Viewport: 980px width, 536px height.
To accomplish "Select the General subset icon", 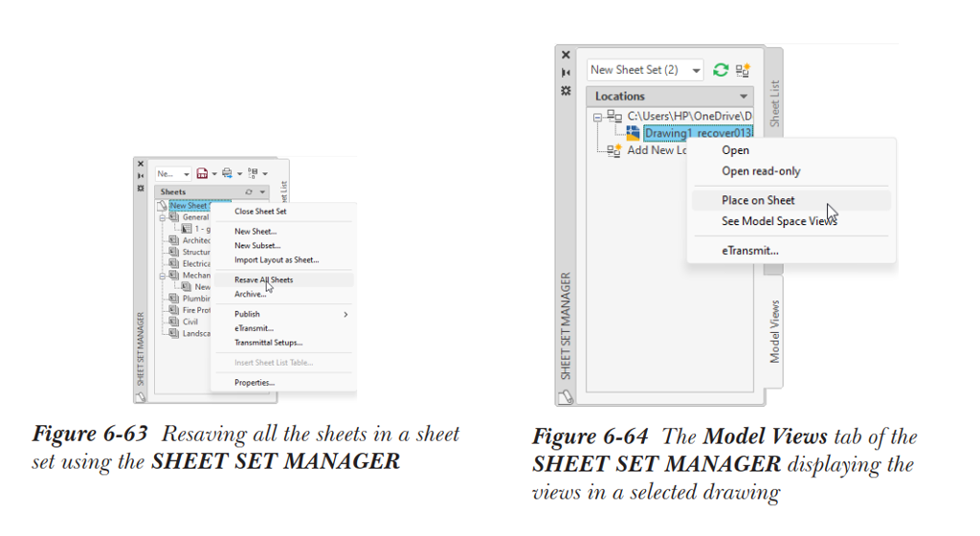I will [174, 217].
